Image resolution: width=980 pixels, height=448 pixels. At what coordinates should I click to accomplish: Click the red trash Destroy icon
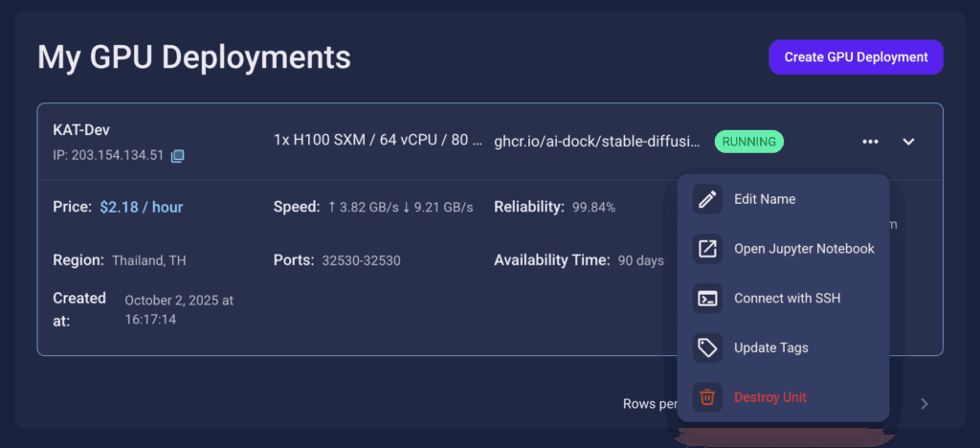tap(707, 397)
